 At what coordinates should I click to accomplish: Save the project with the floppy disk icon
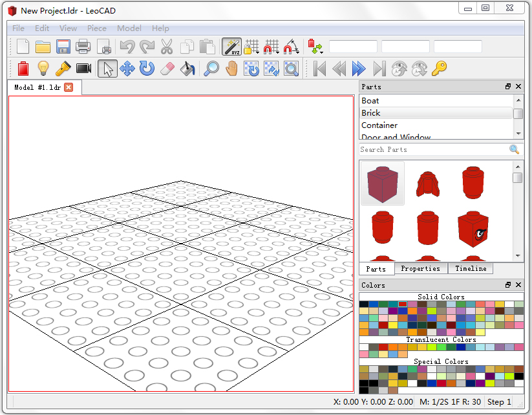point(63,47)
